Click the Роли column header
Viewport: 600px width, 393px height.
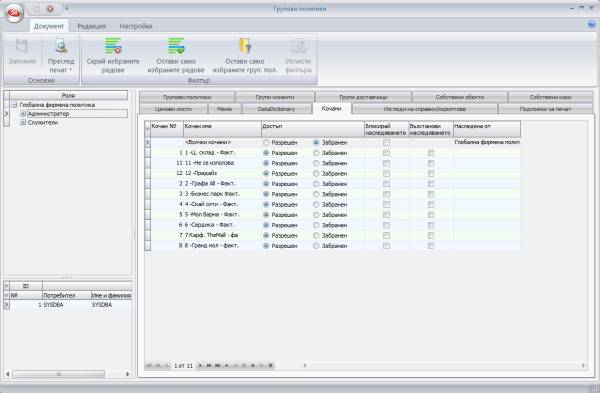pos(68,95)
